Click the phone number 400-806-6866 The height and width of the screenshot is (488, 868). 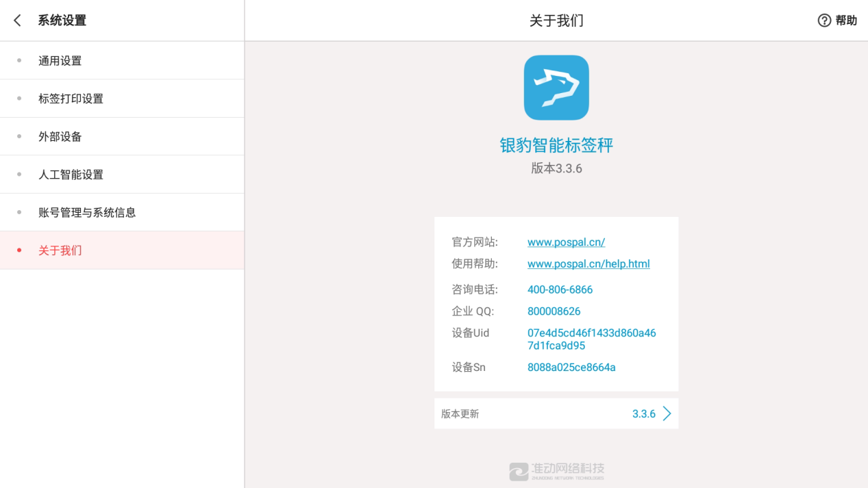tap(560, 290)
